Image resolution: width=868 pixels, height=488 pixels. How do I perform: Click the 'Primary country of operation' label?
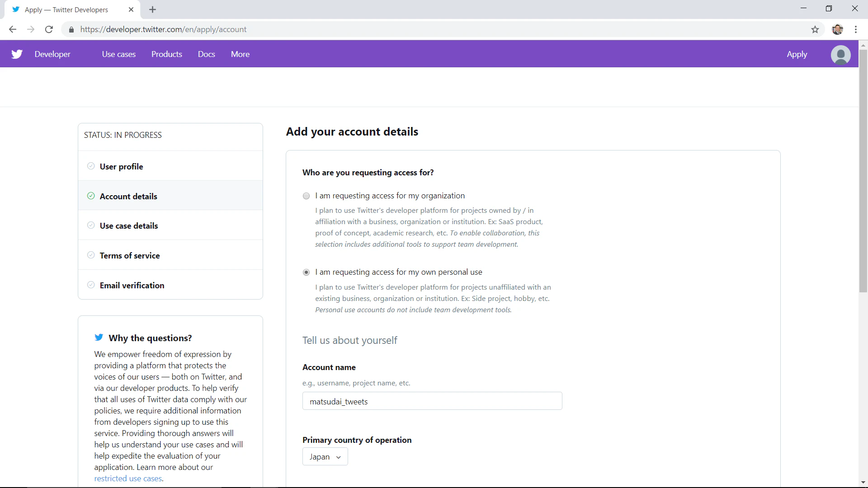coord(357,440)
